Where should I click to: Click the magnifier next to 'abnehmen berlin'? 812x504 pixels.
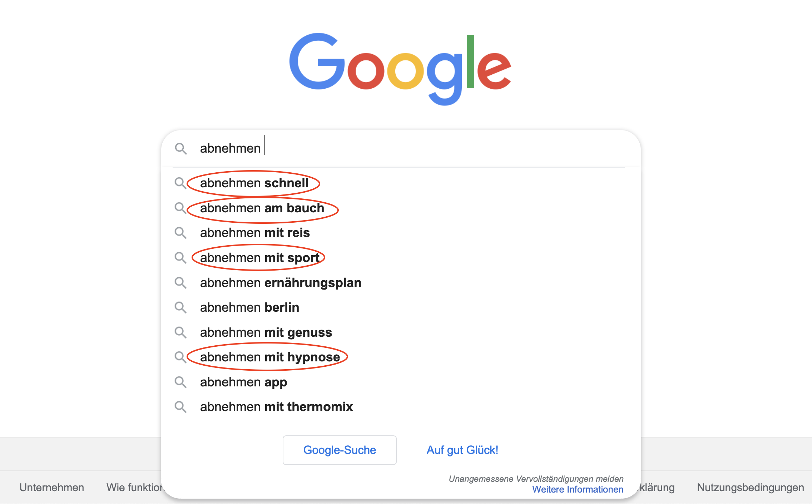point(181,307)
